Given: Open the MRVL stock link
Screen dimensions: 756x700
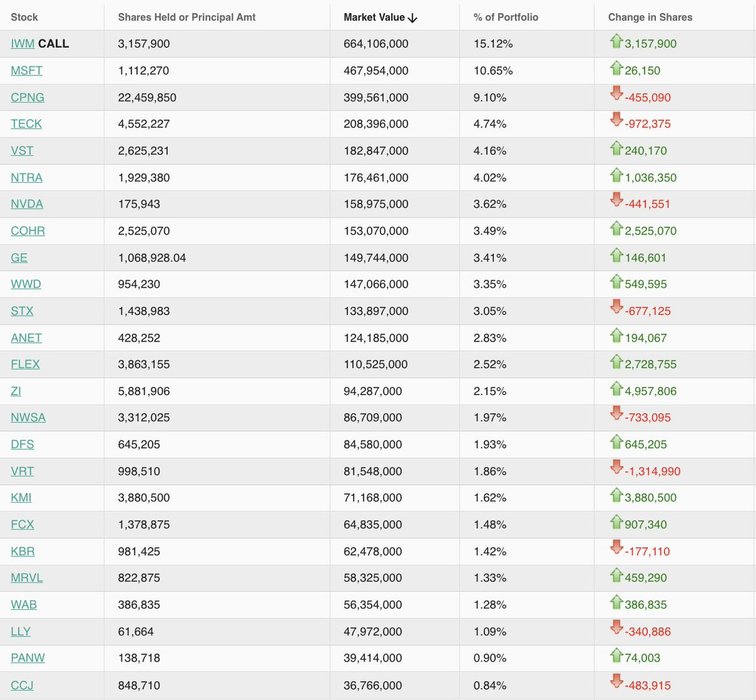Looking at the screenshot, I should pyautogui.click(x=27, y=578).
